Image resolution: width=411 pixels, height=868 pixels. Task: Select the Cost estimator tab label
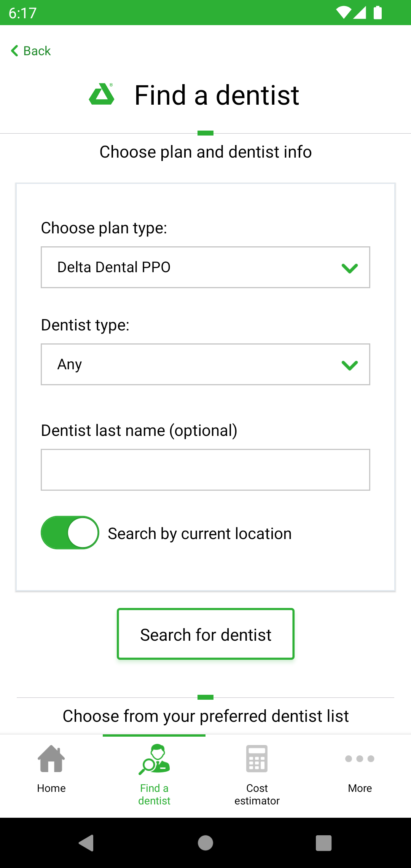coord(257,795)
